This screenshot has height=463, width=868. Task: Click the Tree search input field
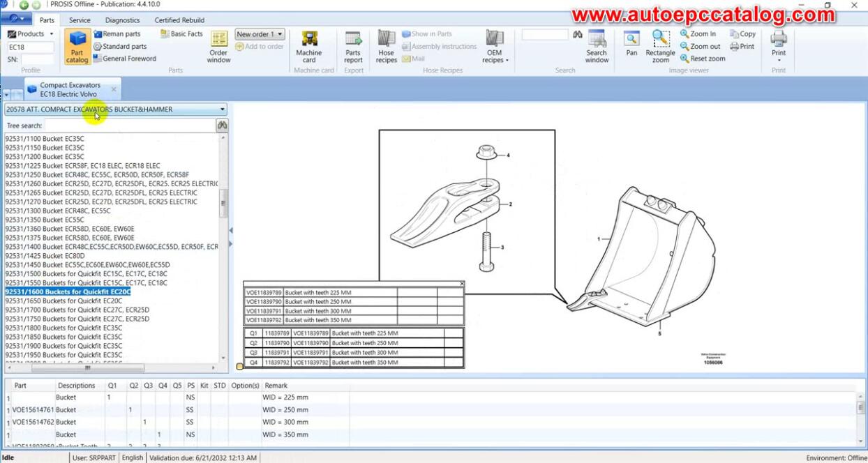[130, 126]
